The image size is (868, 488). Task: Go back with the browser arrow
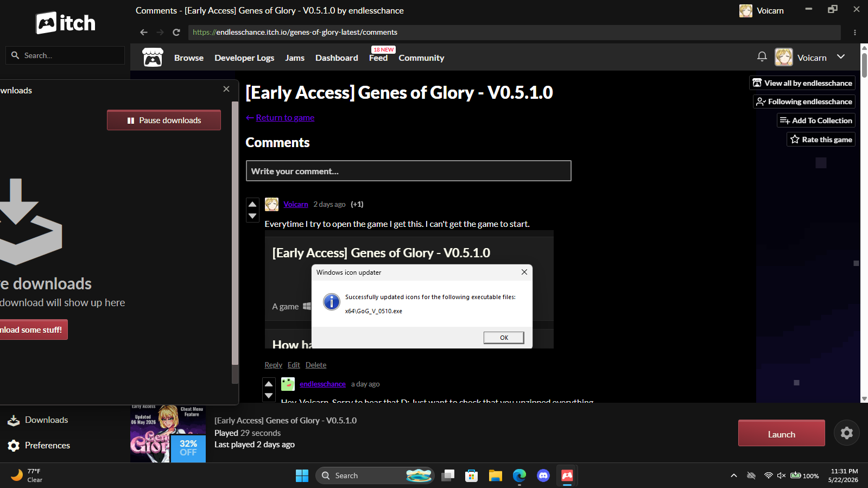click(x=144, y=32)
